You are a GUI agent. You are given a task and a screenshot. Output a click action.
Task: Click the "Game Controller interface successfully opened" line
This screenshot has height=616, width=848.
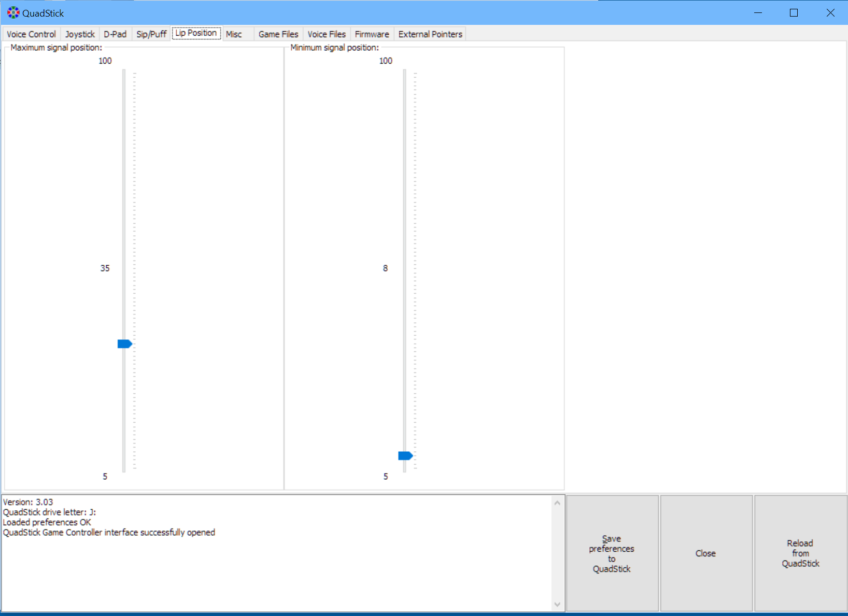tap(109, 533)
